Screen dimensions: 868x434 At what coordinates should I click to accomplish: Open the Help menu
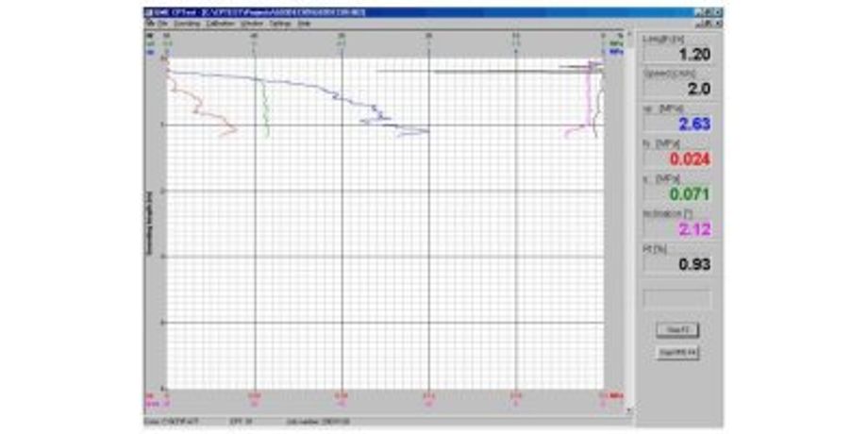[304, 23]
